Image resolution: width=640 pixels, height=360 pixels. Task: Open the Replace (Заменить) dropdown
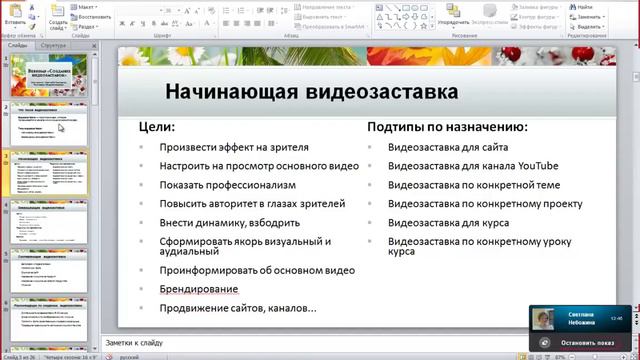(587, 17)
